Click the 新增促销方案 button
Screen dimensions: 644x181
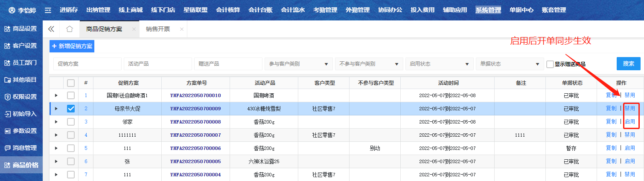click(x=72, y=46)
